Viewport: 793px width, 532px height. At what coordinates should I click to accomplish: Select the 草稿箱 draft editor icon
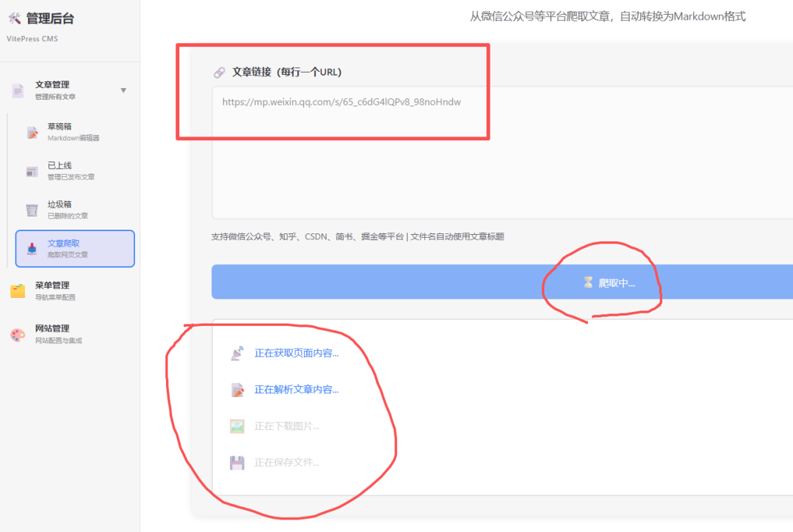(x=31, y=131)
